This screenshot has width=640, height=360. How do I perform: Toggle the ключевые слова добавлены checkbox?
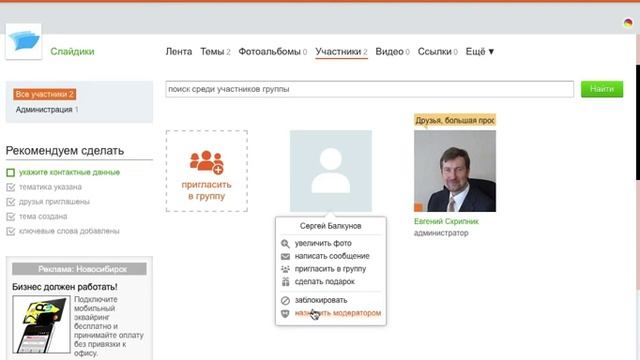[x=11, y=231]
